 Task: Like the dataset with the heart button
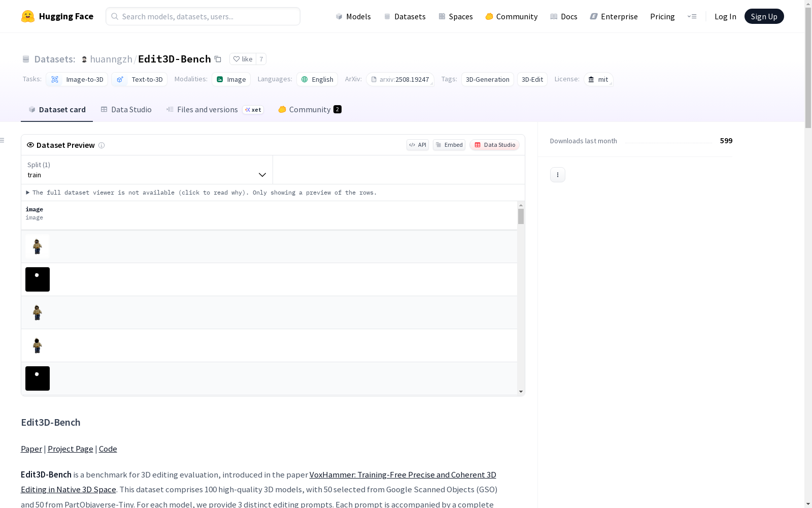coord(243,59)
